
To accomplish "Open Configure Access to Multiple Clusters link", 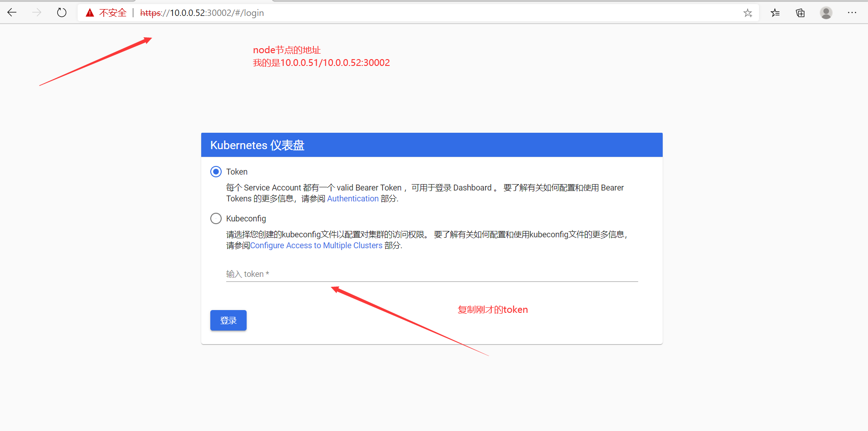I will pyautogui.click(x=316, y=246).
